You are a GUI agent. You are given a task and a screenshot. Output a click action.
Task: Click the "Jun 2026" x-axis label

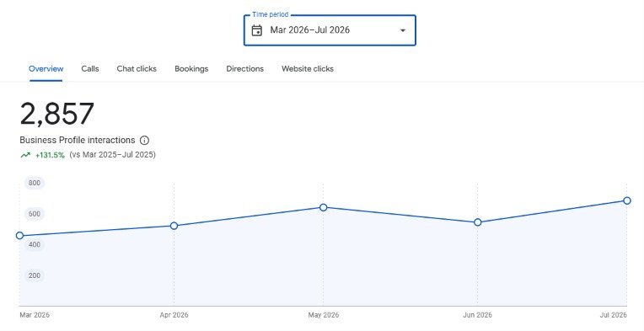(478, 315)
